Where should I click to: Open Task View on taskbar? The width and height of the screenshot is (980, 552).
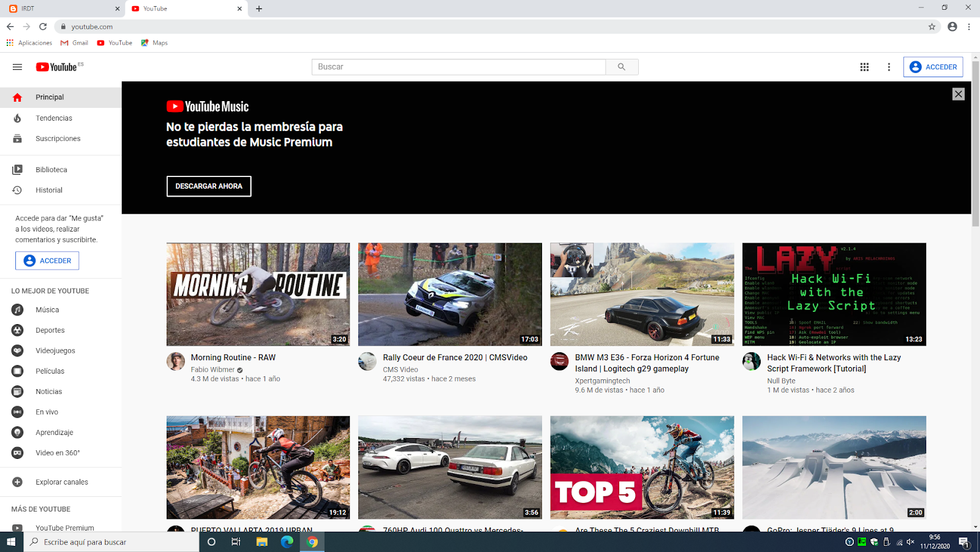236,542
